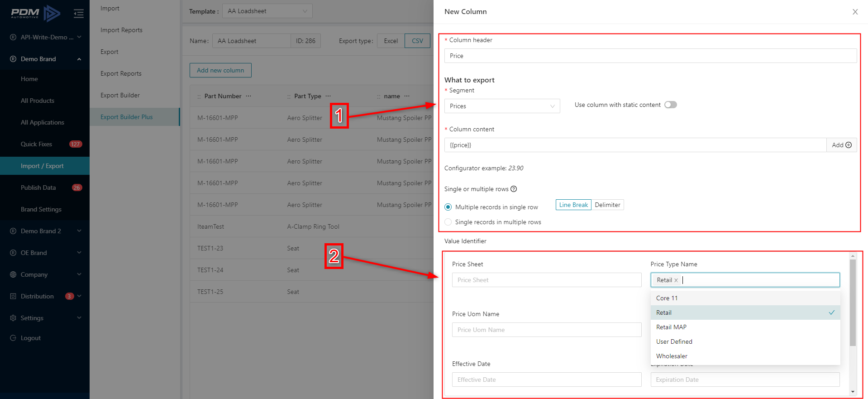868x399 pixels.
Task: Click the scrollbar down arrow in Value Identifier
Action: pyautogui.click(x=853, y=392)
